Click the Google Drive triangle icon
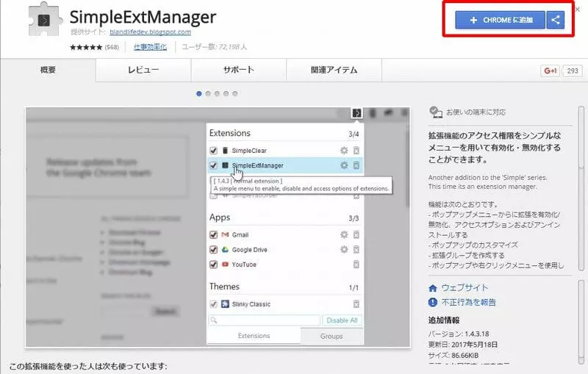Screen dimensions: 588x374 pyautogui.click(x=225, y=250)
